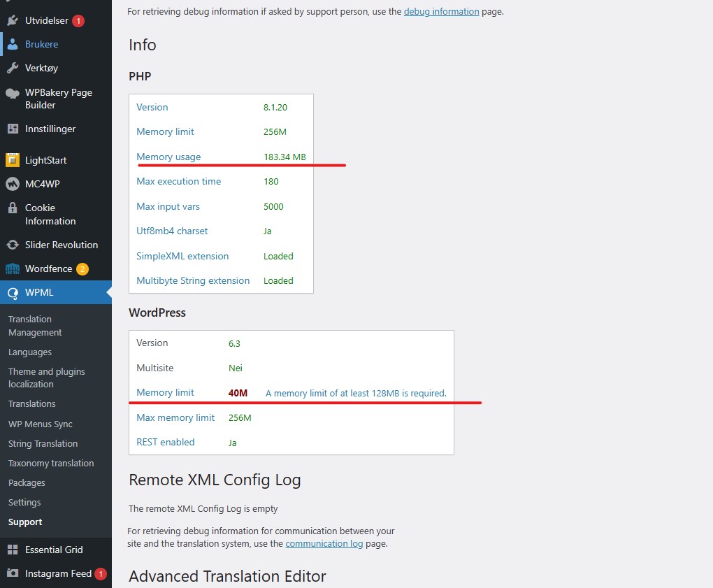Click the Slider Revolution refresh icon
The height and width of the screenshot is (588, 713).
click(x=13, y=245)
